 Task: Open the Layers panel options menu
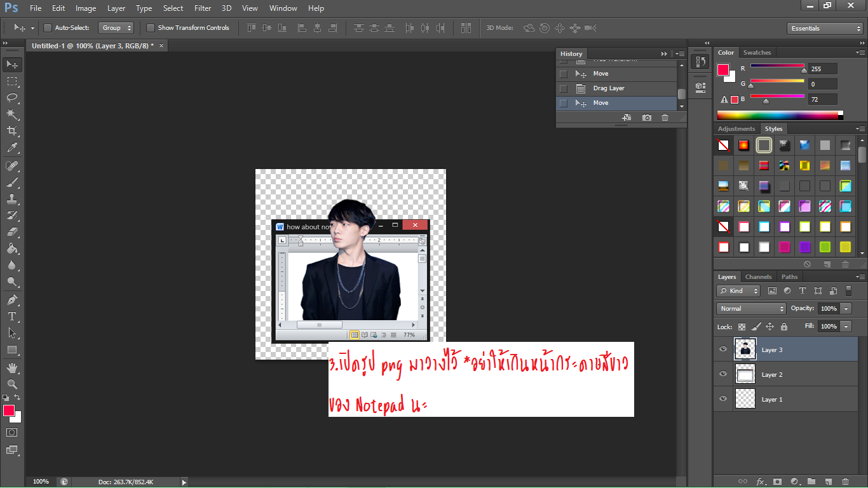pos(860,277)
